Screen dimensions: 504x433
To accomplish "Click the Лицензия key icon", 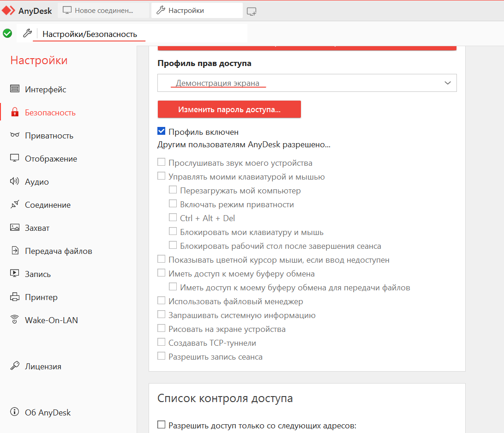I will [15, 366].
